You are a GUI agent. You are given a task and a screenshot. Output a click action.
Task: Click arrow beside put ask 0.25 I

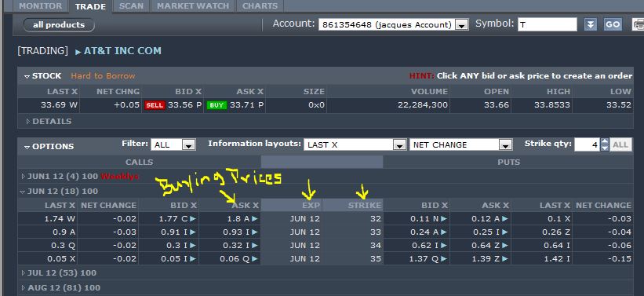pyautogui.click(x=505, y=232)
